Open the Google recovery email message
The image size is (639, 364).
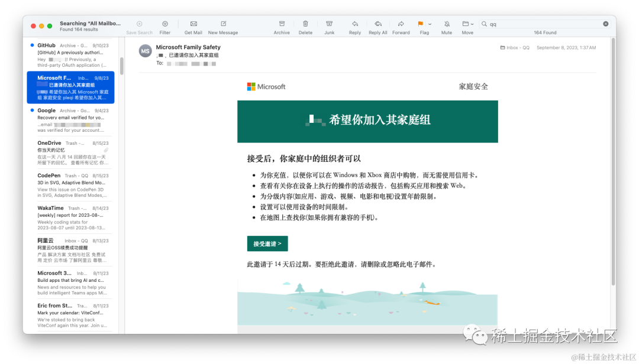[x=71, y=120]
